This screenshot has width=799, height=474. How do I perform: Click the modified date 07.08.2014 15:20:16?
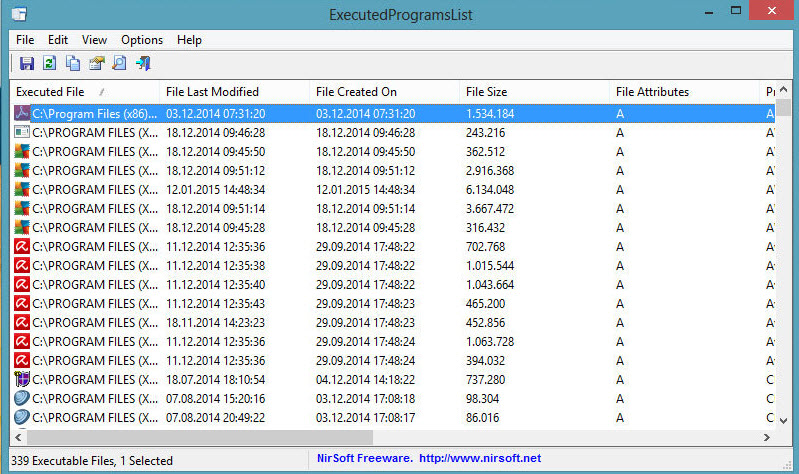216,399
